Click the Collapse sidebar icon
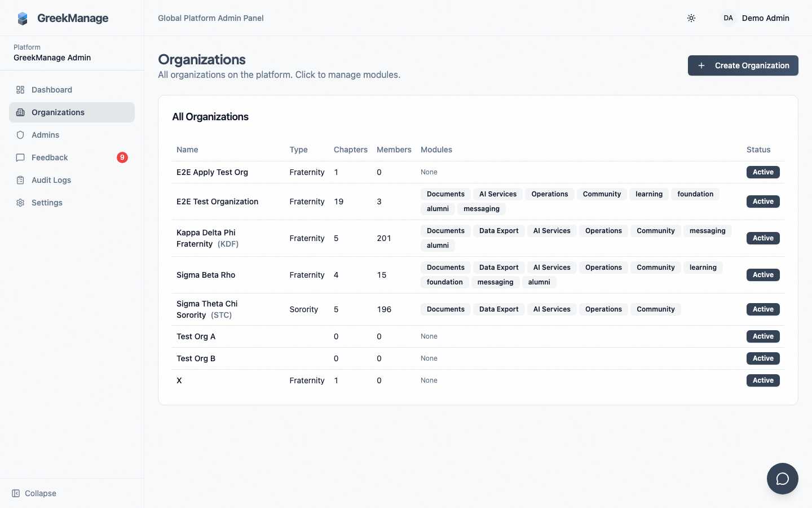The width and height of the screenshot is (812, 508). coord(16,493)
